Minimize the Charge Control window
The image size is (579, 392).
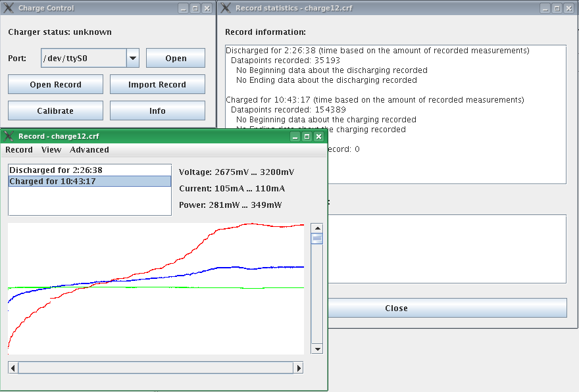coord(183,8)
